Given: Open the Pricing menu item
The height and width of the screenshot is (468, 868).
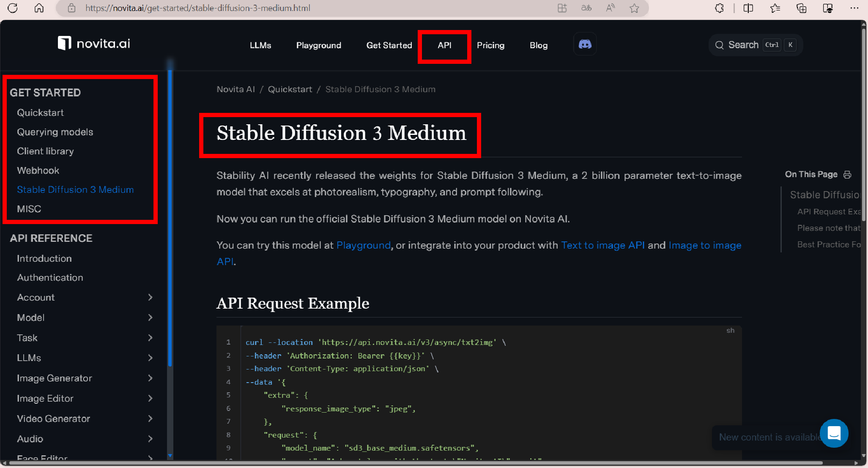Looking at the screenshot, I should (490, 45).
